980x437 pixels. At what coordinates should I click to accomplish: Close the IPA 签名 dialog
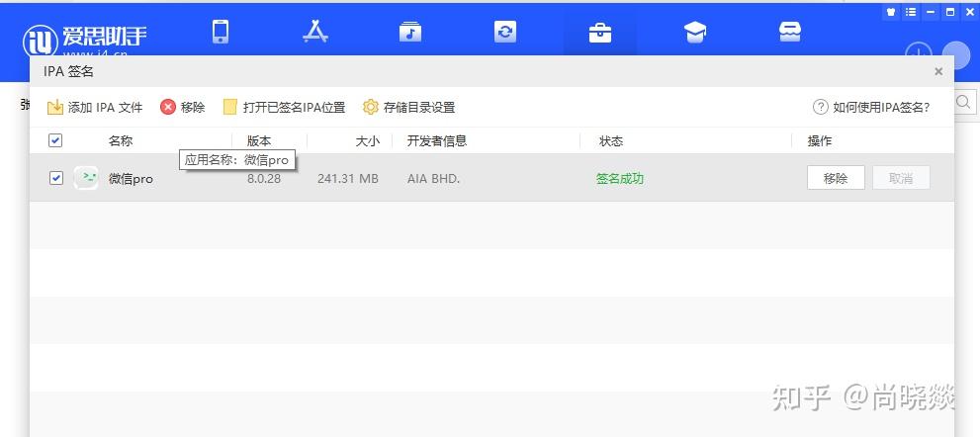[x=938, y=72]
